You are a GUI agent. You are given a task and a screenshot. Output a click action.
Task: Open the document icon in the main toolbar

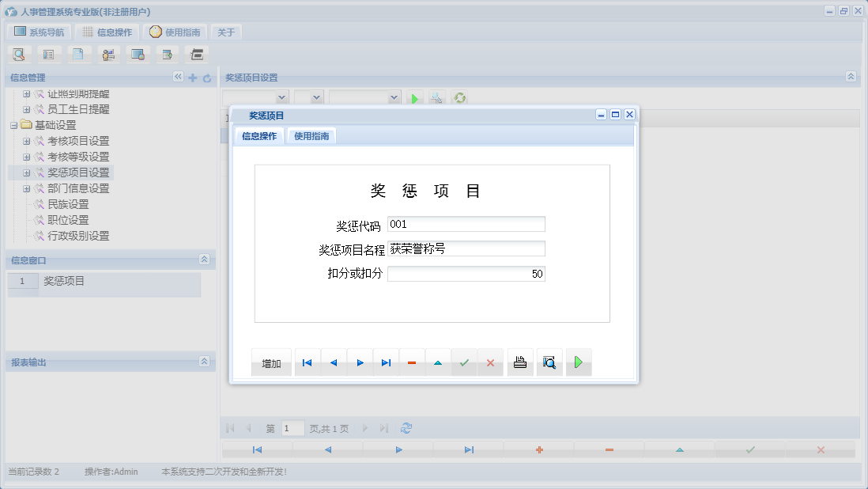(78, 54)
